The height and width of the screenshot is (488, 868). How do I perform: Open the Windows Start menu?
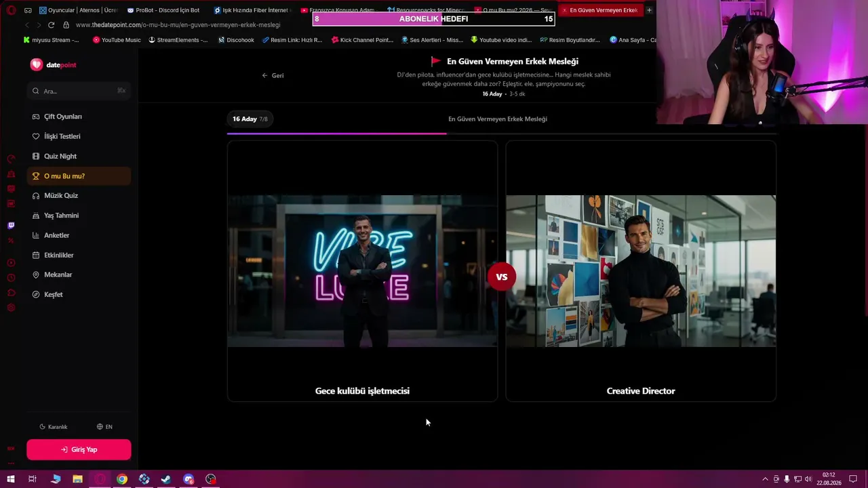pos(10,479)
